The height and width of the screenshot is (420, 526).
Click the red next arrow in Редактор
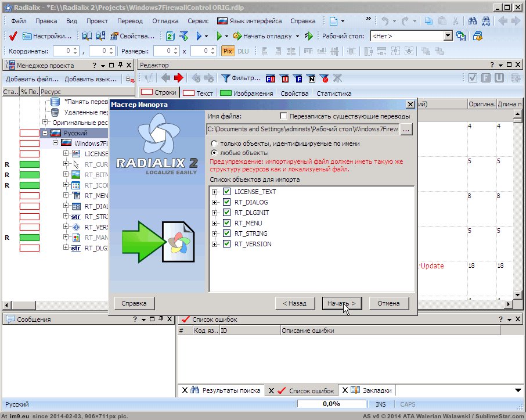pos(179,78)
